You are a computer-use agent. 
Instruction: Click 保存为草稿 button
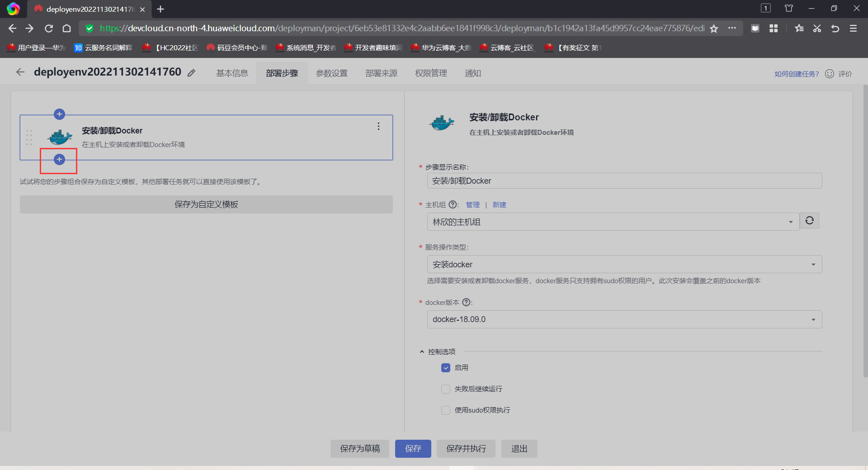click(x=360, y=449)
